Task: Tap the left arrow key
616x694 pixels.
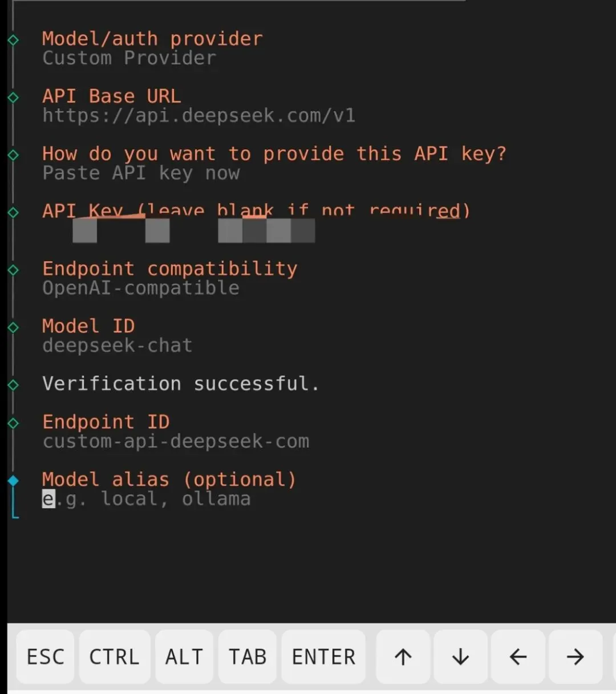Action: [518, 656]
